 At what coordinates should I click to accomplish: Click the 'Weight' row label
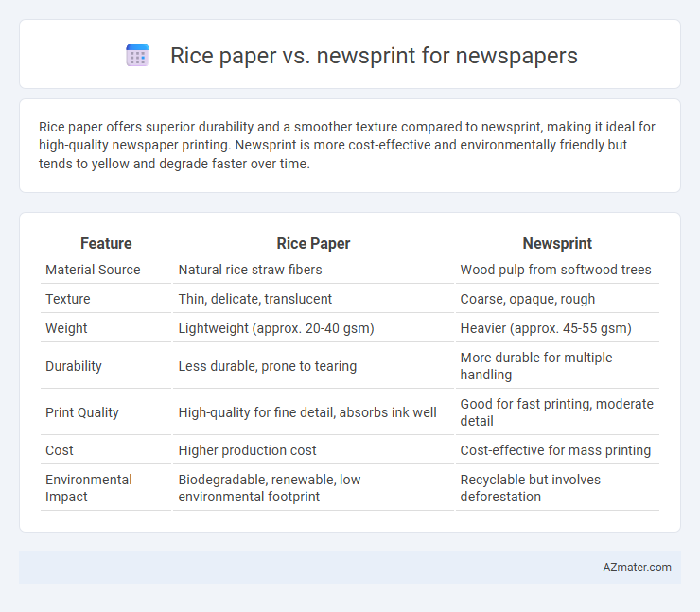tap(66, 328)
